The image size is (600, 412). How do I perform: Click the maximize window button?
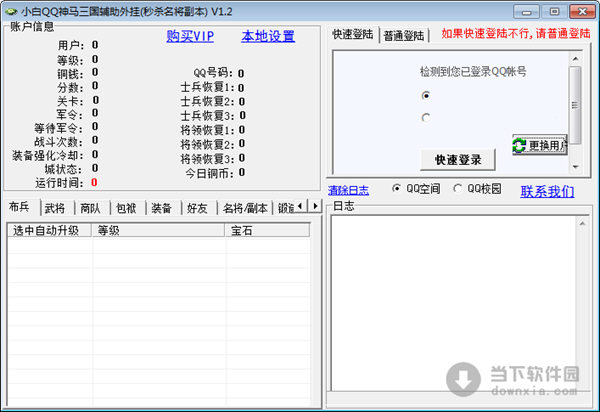pyautogui.click(x=554, y=10)
